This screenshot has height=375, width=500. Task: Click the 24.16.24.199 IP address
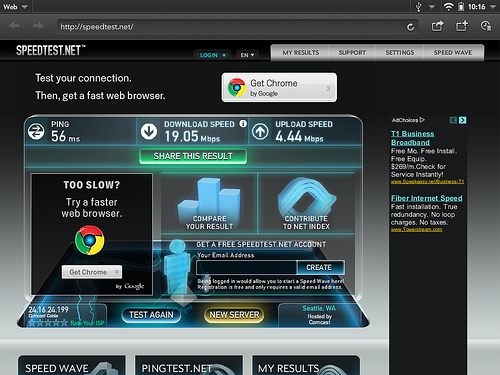click(48, 310)
